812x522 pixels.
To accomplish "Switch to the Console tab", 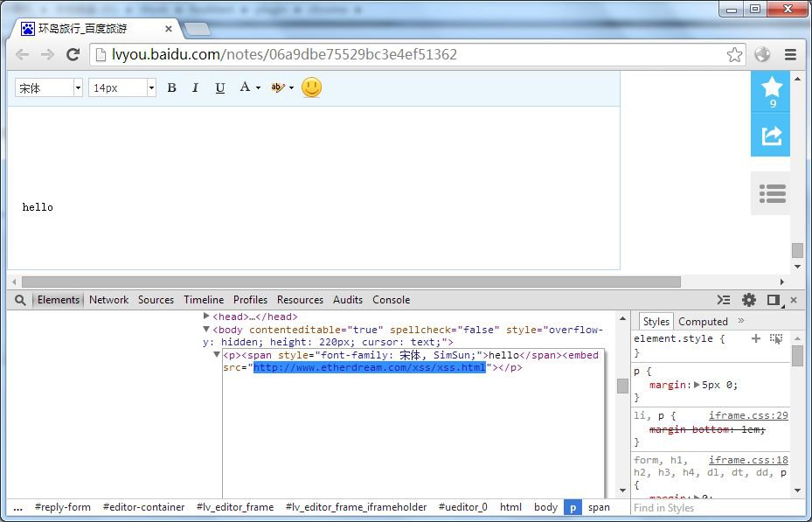I will click(391, 300).
